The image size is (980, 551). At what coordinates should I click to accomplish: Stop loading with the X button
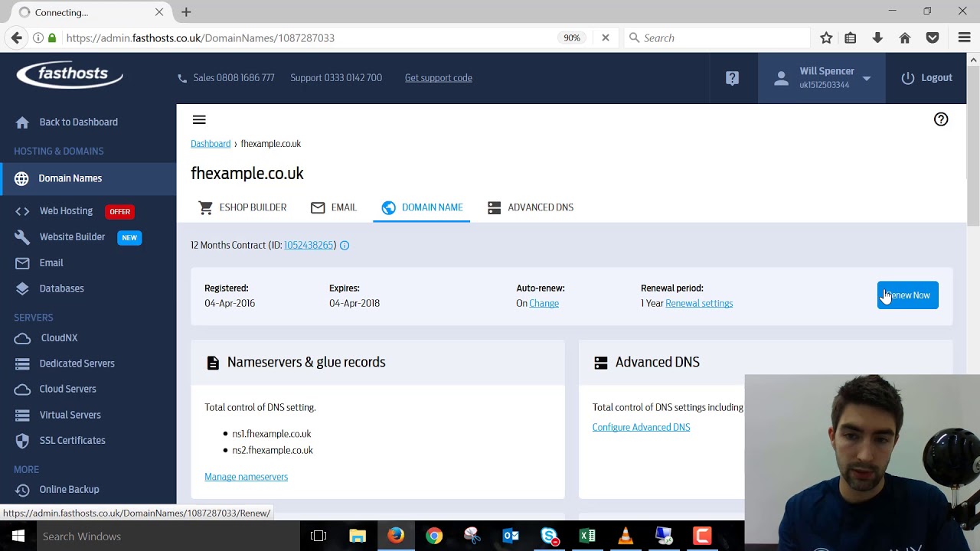pyautogui.click(x=606, y=37)
